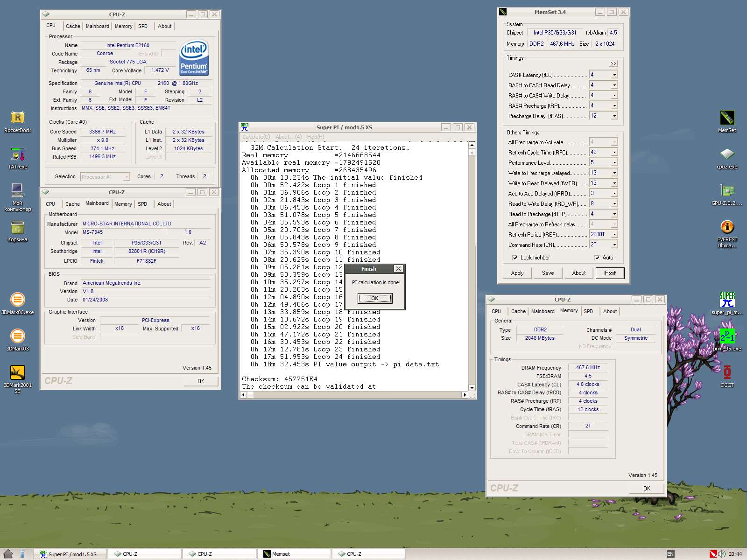Viewport: 747px width, 560px height.
Task: Toggle Auto checkbox in MemSet
Action: click(597, 258)
